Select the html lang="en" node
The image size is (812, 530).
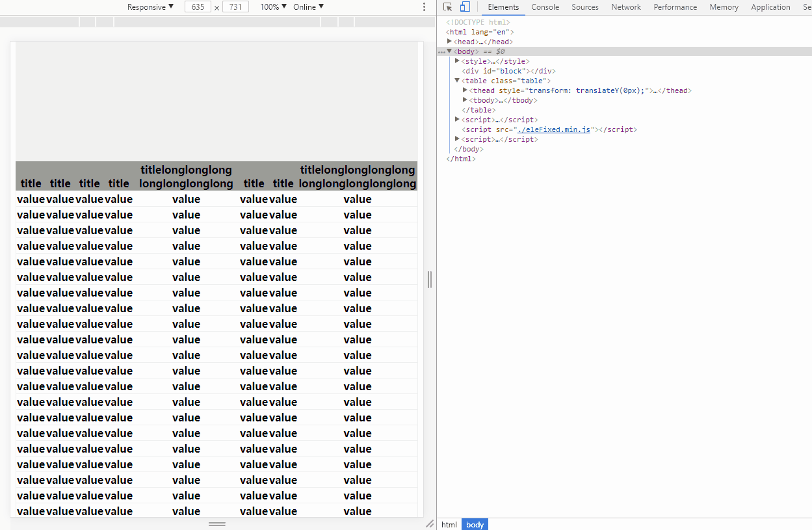coord(480,32)
